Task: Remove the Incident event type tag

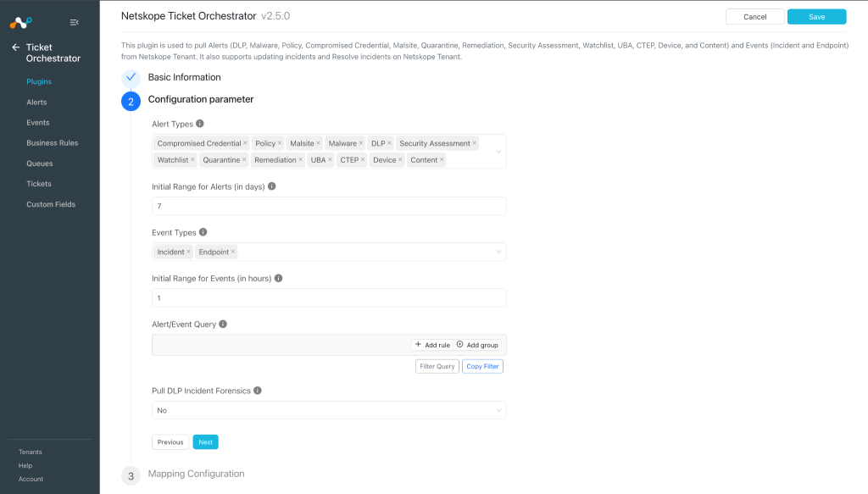Action: point(189,252)
